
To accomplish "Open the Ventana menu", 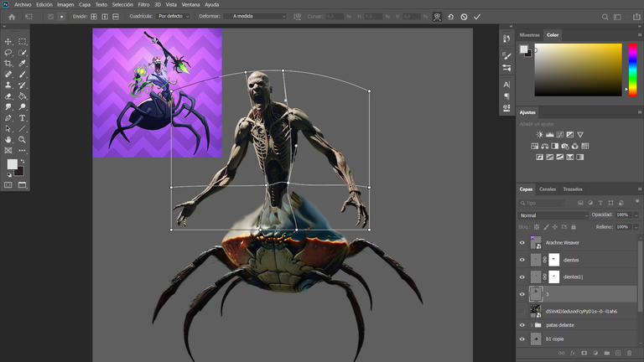I will 190,4.
